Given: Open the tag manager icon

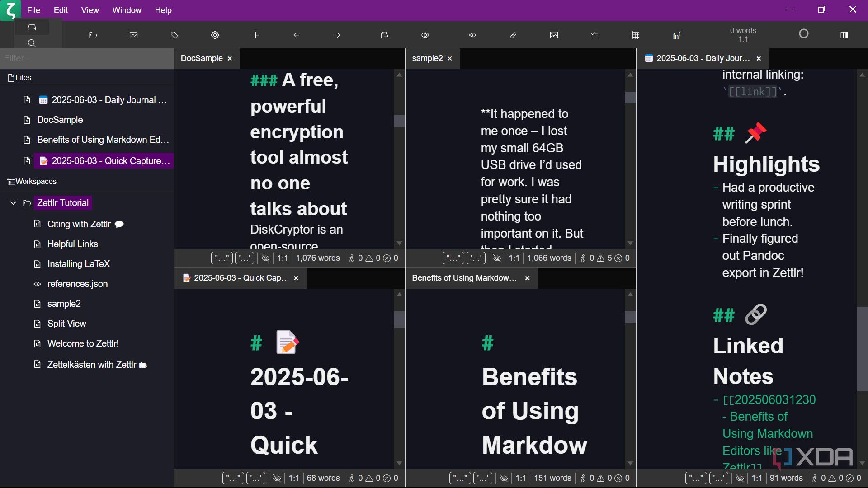Looking at the screenshot, I should [x=175, y=35].
